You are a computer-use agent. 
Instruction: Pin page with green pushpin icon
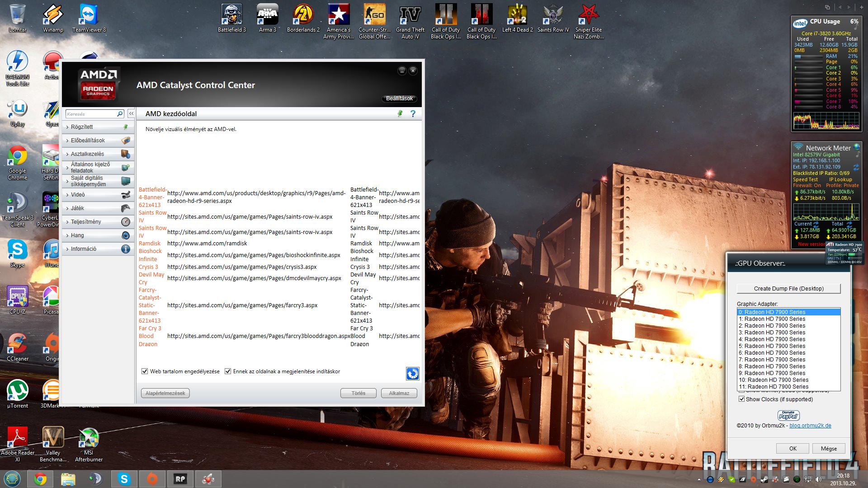[x=400, y=114]
